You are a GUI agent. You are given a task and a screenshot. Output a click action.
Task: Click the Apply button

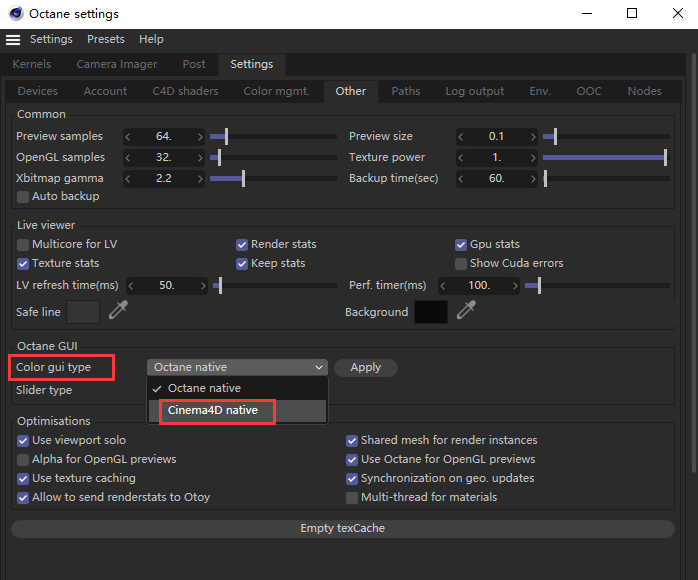[x=365, y=368]
